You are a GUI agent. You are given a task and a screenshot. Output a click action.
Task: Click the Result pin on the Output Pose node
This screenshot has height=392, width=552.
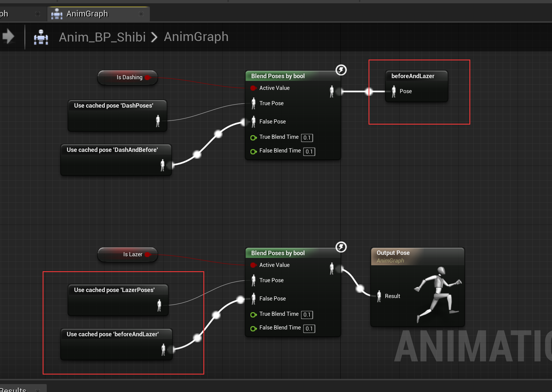point(379,296)
